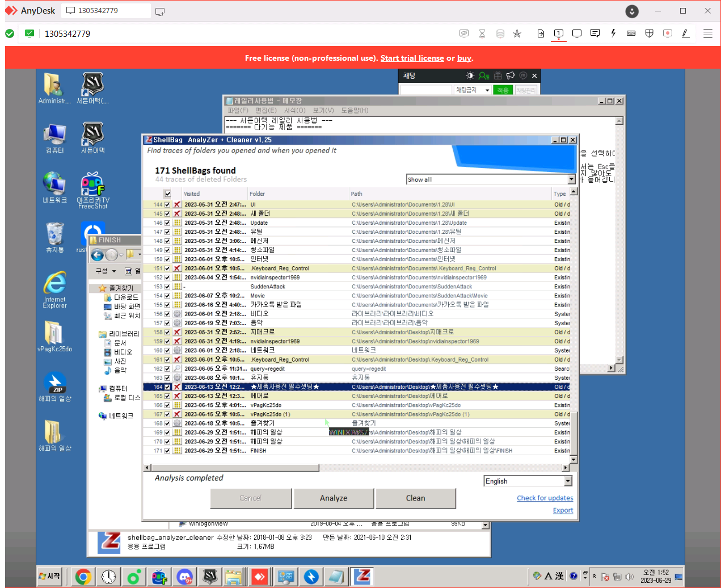The image size is (721, 588).
Task: Open the AnyDesk chat icon in toolbar
Action: coord(594,33)
